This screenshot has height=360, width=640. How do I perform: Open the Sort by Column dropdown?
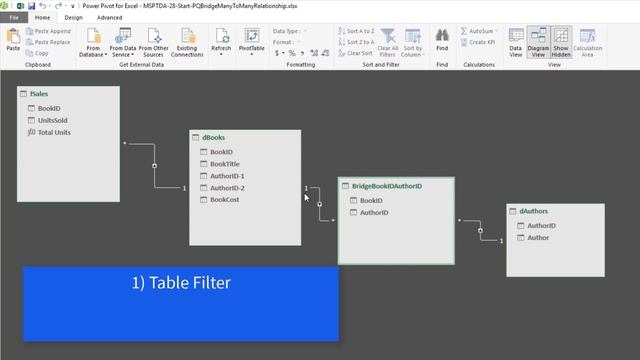[413, 42]
